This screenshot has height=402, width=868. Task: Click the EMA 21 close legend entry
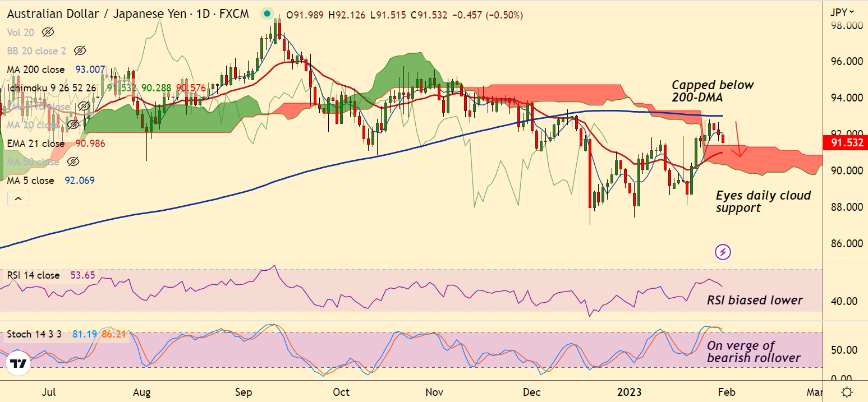pyautogui.click(x=36, y=144)
